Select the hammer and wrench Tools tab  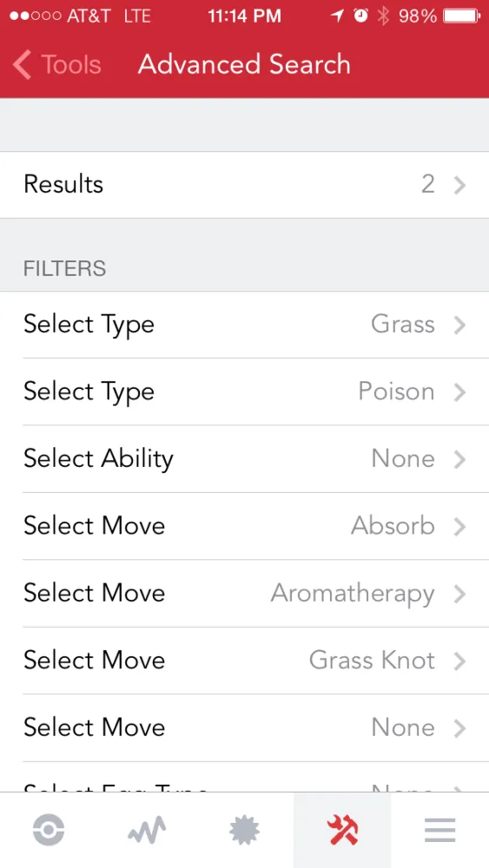pos(342,831)
